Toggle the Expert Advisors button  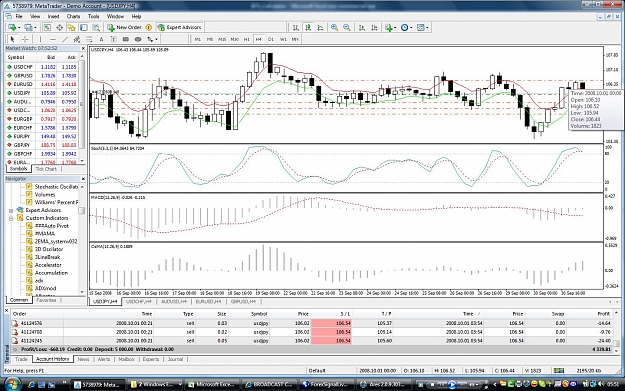click(x=179, y=28)
